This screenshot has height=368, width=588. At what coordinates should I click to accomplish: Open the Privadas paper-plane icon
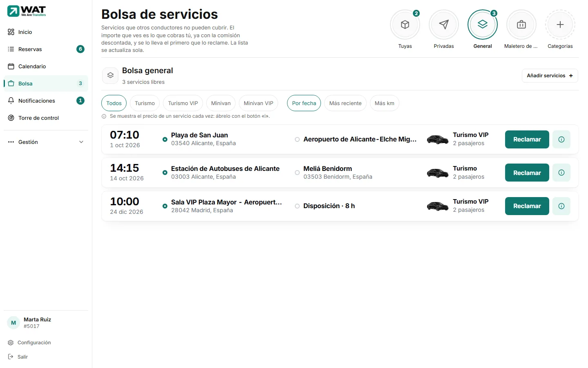coord(444,25)
